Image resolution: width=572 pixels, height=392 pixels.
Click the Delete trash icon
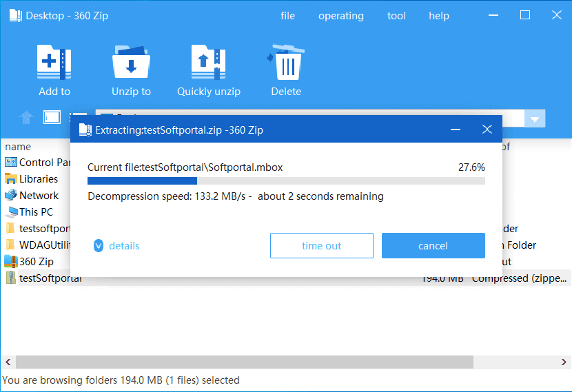(x=286, y=61)
